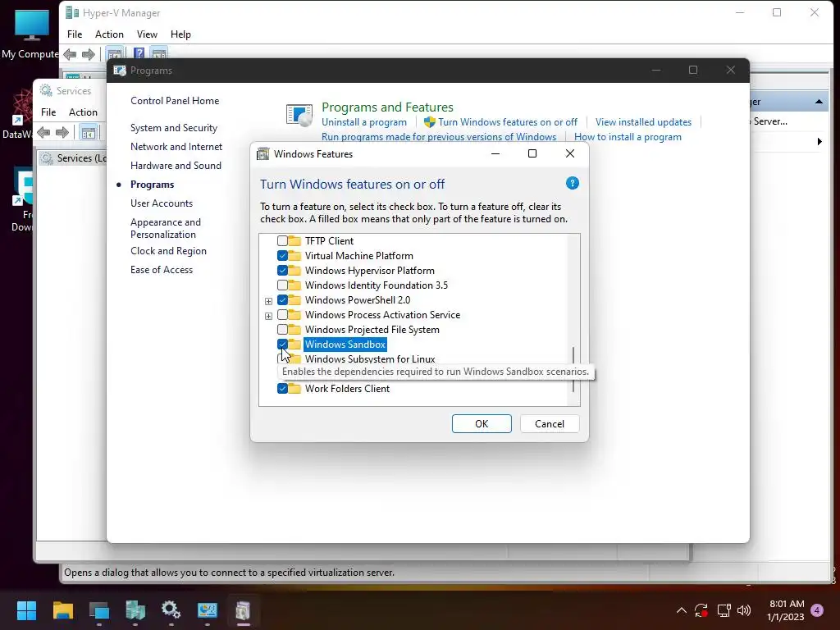Open Turn Windows features on or off link
The height and width of the screenshot is (630, 840).
click(507, 122)
